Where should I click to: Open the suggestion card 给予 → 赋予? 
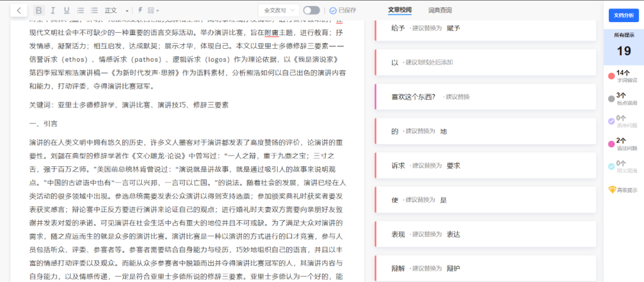click(485, 30)
